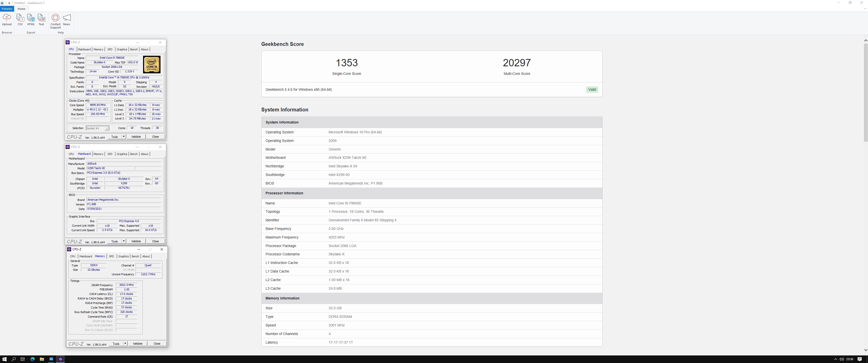868x363 pixels.
Task: Open the Socket #1 selection dropdown
Action: click(x=97, y=128)
